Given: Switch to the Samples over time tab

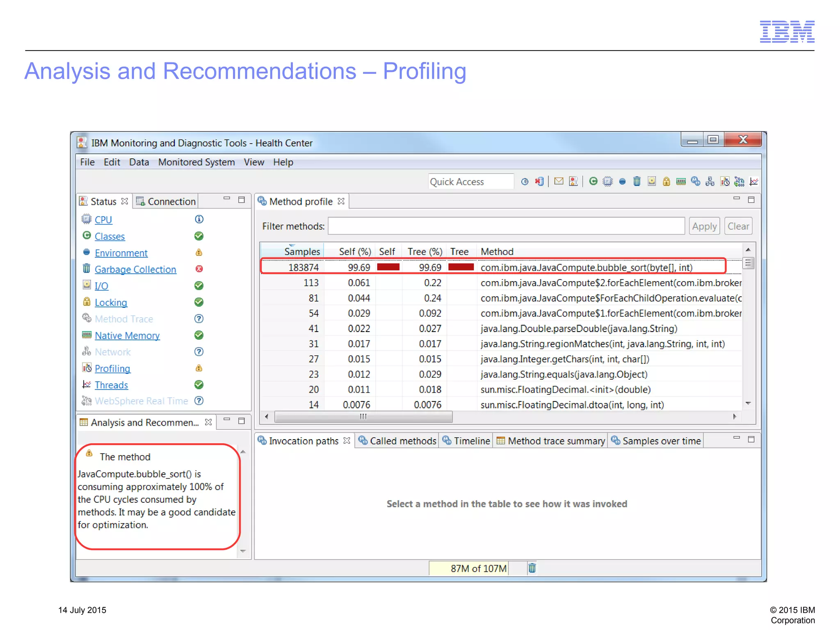Looking at the screenshot, I should coord(656,441).
